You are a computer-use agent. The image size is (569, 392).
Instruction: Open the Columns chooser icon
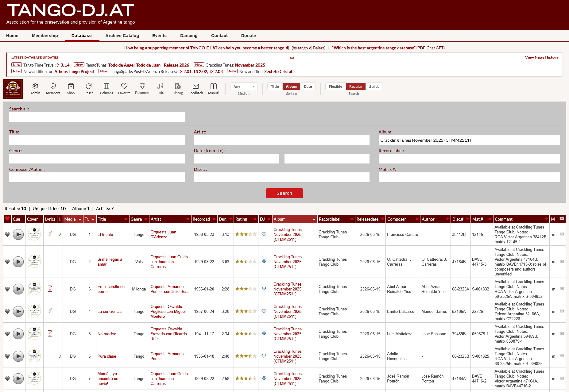tap(106, 86)
